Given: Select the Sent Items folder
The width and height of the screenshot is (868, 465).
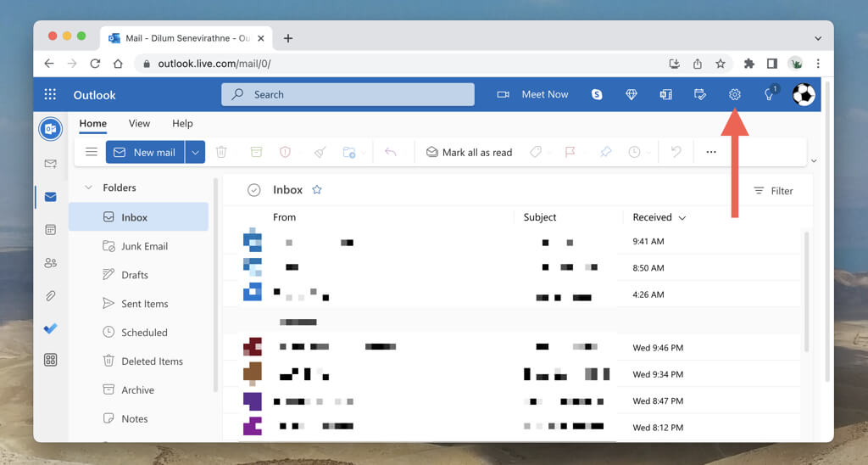Looking at the screenshot, I should point(138,304).
